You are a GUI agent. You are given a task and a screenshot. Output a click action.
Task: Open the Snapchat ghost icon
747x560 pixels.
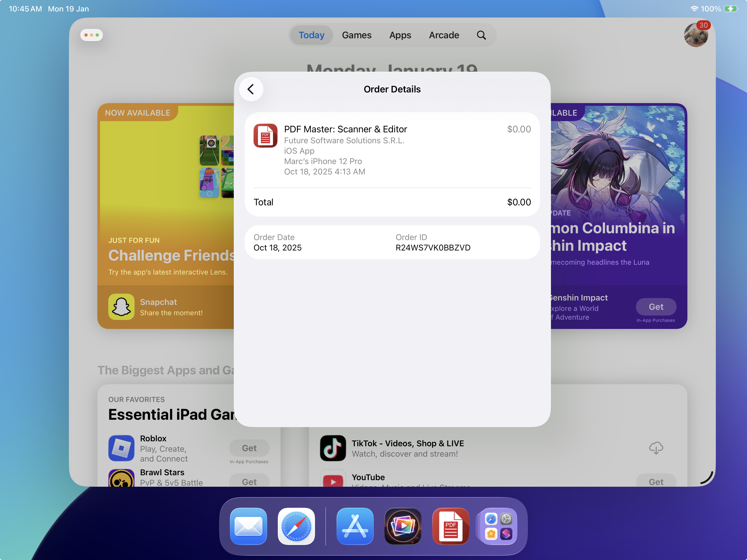121,307
